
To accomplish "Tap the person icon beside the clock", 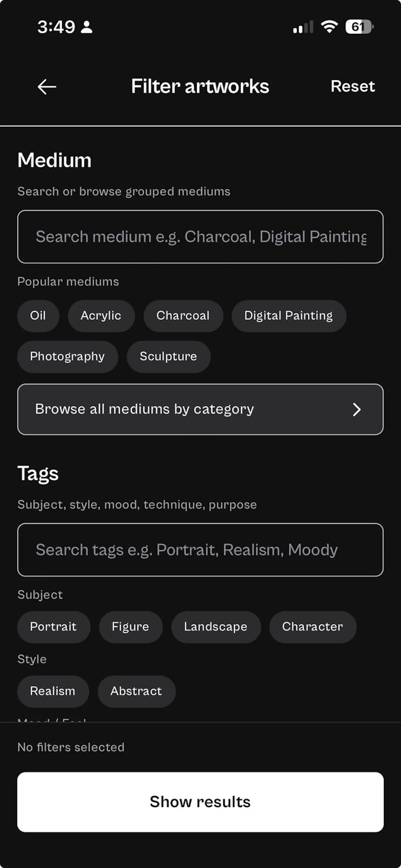I will [x=87, y=27].
